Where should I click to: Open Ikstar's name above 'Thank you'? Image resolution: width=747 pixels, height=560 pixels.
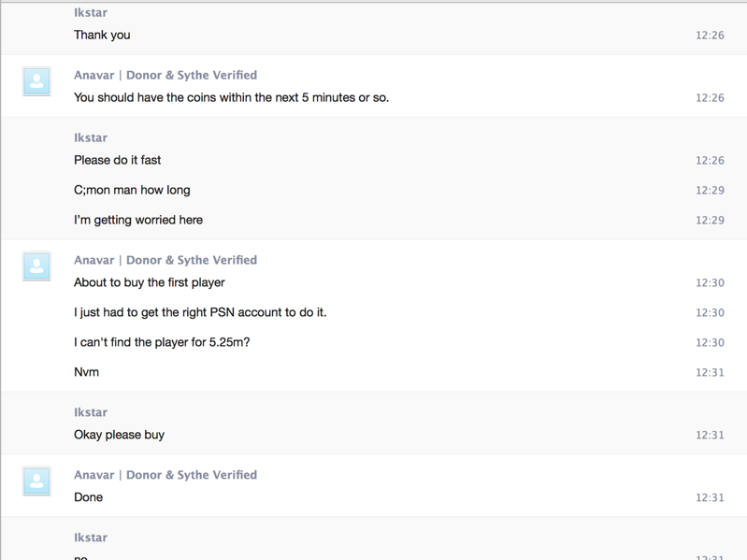[x=91, y=13]
